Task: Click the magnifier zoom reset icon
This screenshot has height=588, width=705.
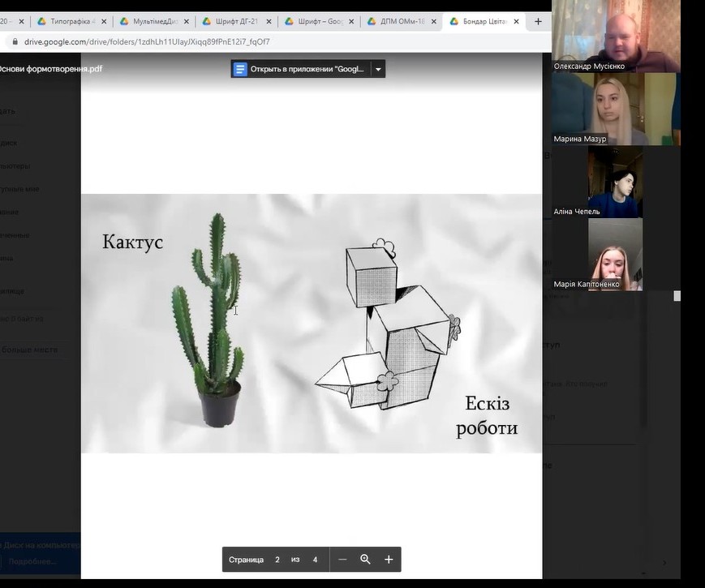Action: [365, 560]
